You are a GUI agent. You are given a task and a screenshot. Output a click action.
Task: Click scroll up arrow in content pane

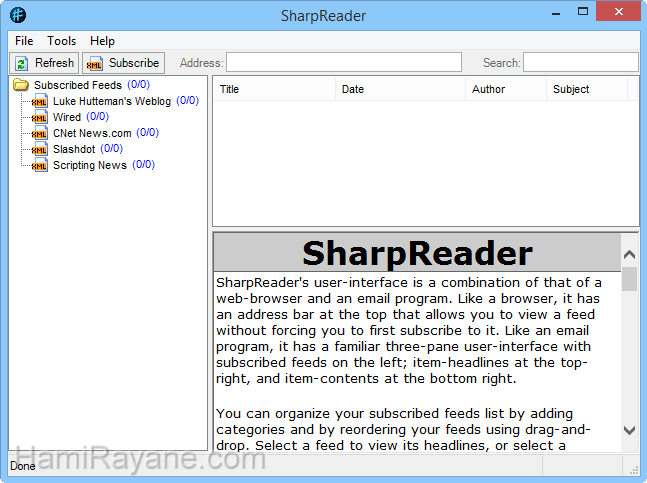[x=629, y=254]
